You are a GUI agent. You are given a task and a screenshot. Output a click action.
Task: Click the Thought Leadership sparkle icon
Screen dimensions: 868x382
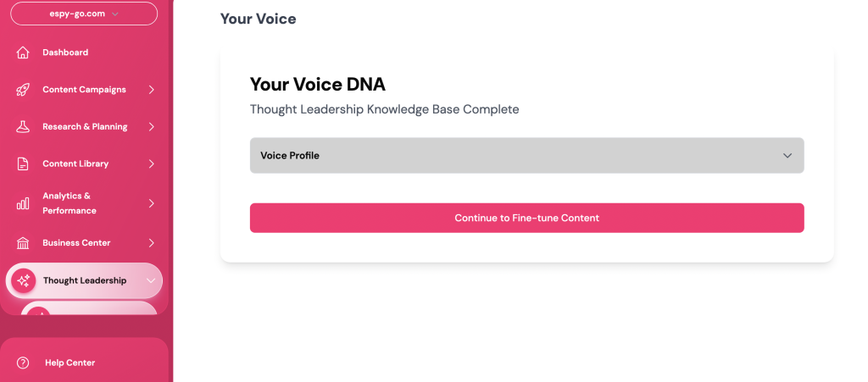point(24,280)
